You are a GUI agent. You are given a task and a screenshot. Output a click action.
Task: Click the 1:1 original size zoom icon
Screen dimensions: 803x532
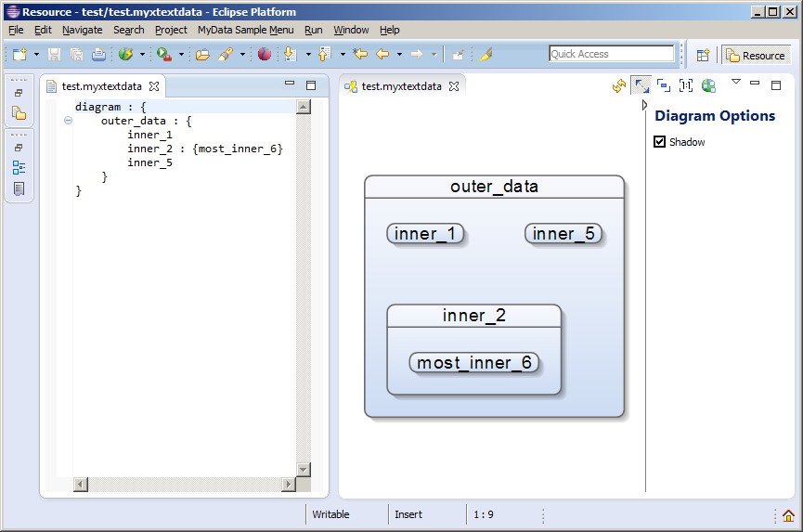click(686, 86)
